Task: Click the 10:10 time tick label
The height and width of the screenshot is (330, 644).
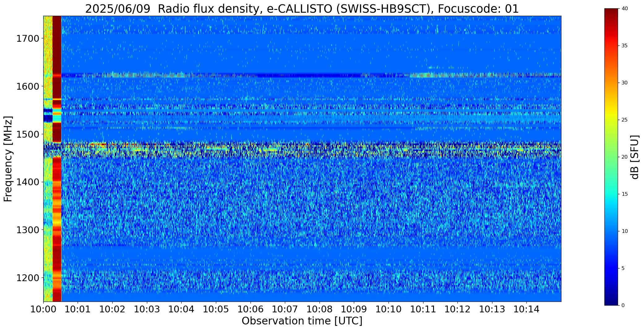Action: pyautogui.click(x=389, y=309)
